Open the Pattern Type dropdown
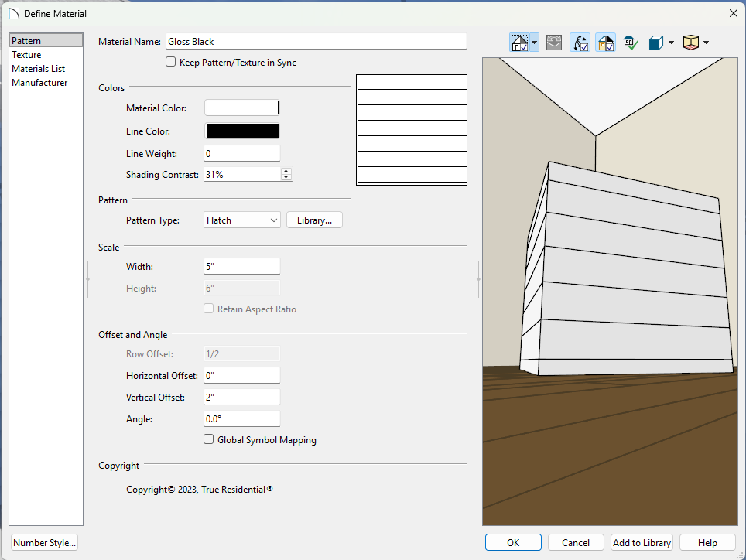This screenshot has height=560, width=746. tap(242, 220)
